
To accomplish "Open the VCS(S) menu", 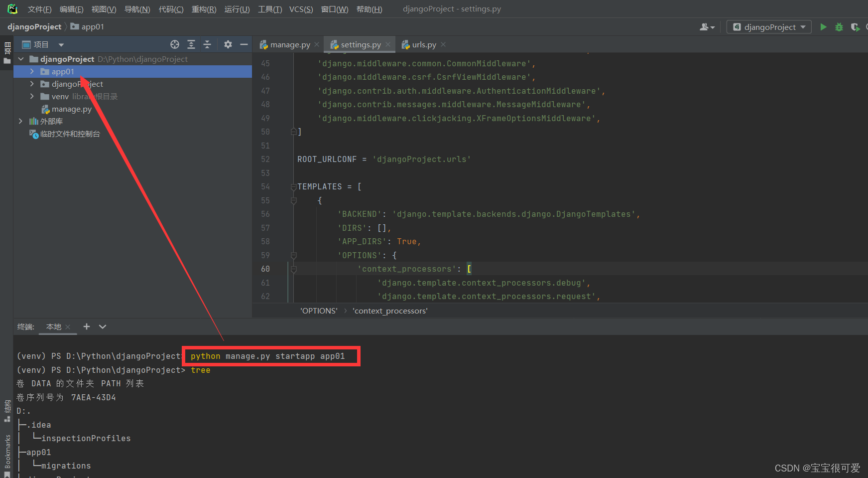I will click(301, 9).
